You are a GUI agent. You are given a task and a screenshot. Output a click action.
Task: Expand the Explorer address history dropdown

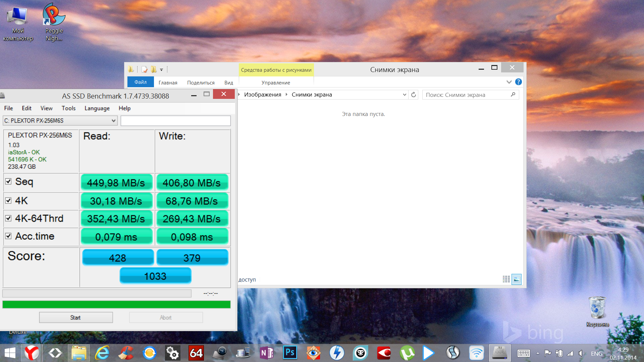pos(405,95)
